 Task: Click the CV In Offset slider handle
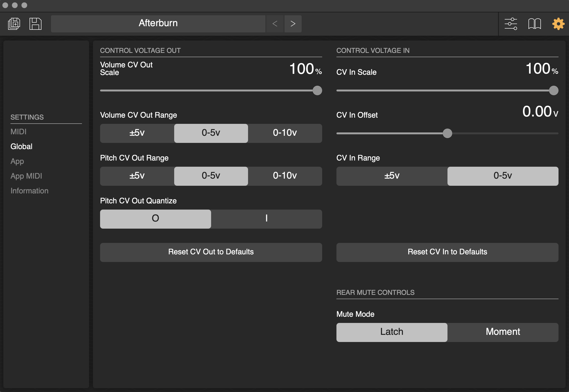pyautogui.click(x=447, y=133)
